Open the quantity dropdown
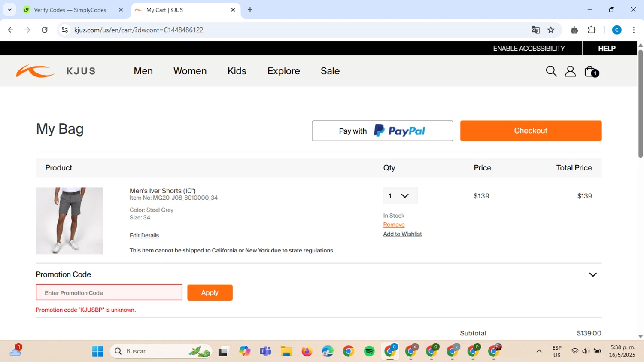Viewport: 644px width, 362px height. [x=400, y=196]
